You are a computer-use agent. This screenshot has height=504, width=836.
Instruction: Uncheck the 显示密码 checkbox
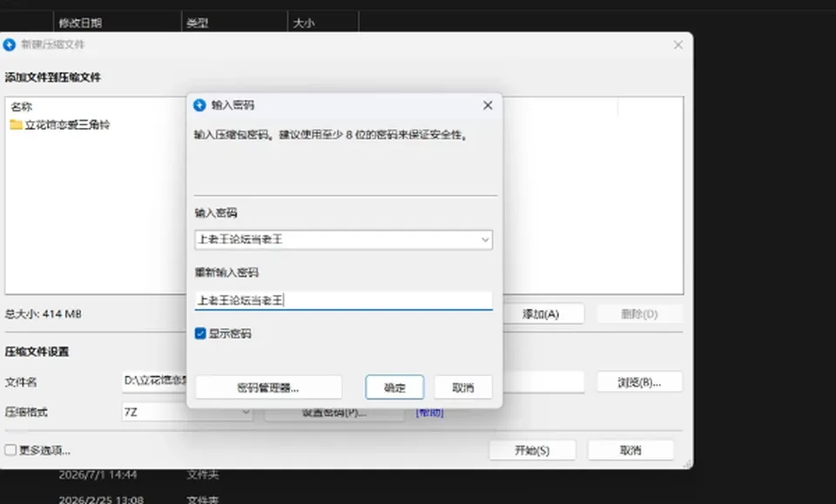(200, 333)
